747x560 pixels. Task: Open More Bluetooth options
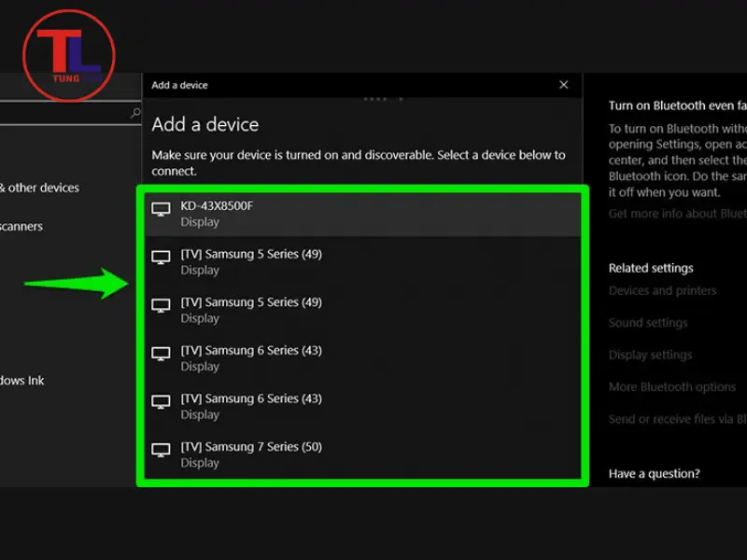click(x=671, y=387)
